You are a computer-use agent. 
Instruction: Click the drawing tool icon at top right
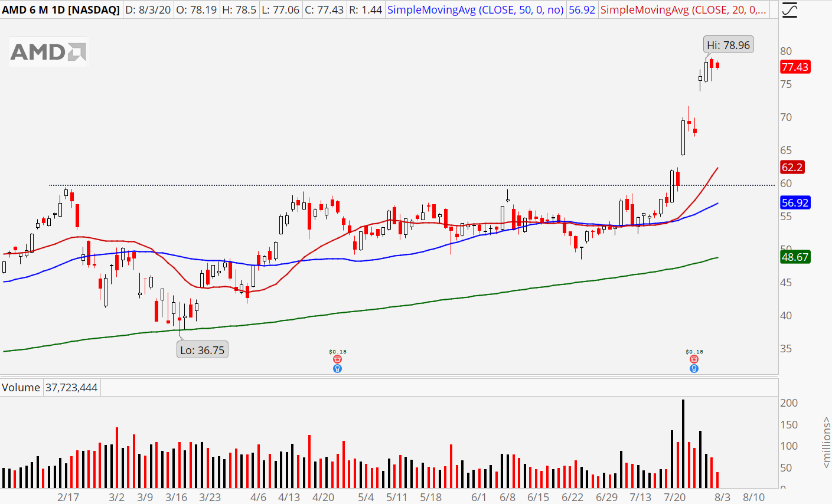coord(789,9)
